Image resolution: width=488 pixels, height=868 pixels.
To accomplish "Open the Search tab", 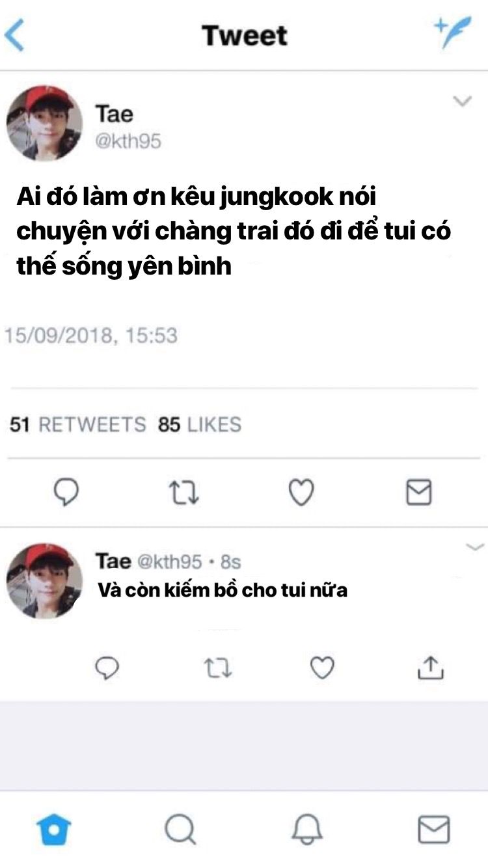I will tap(180, 830).
